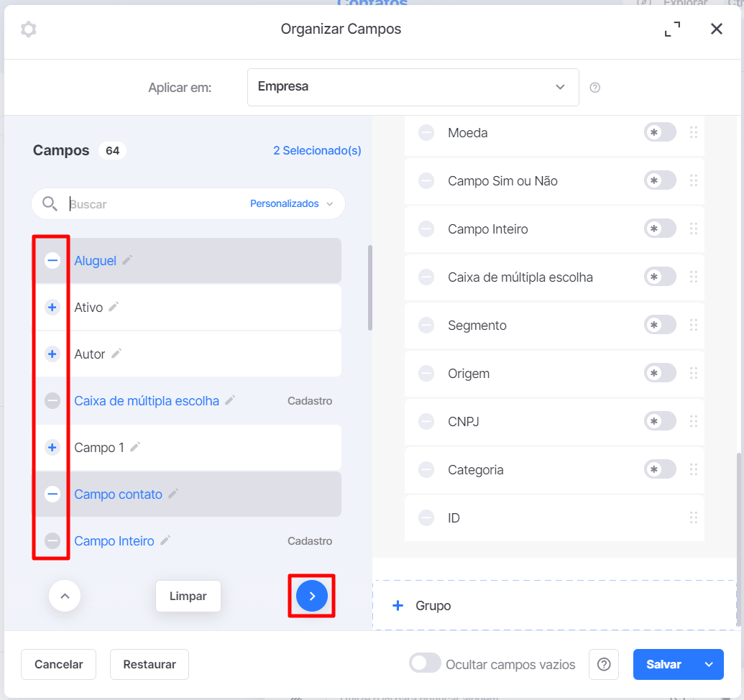This screenshot has width=744, height=700.
Task: Add the Ativo field with plus icon
Action: click(52, 308)
